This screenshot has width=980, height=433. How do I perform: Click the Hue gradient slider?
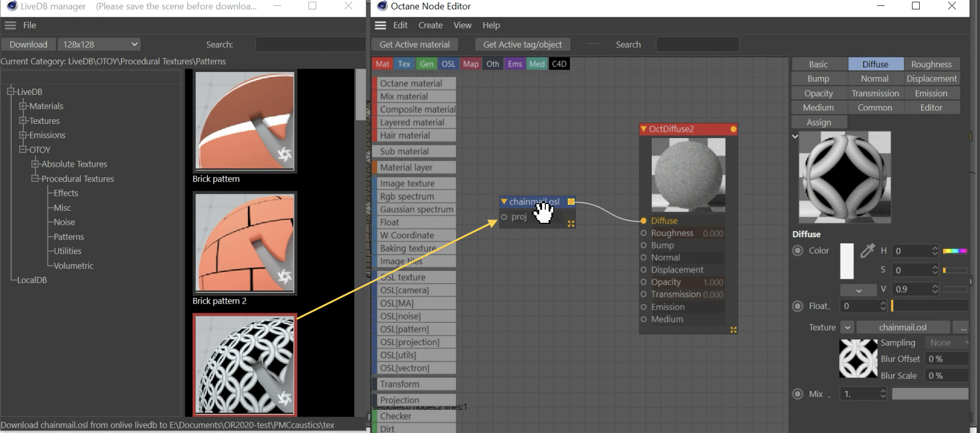pos(955,251)
